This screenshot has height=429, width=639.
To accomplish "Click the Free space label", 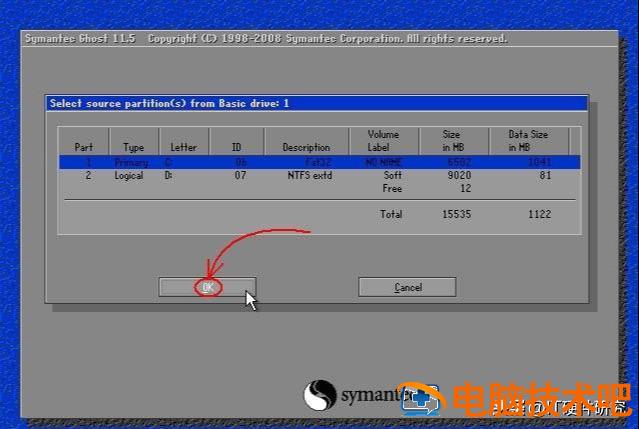I will tap(392, 189).
